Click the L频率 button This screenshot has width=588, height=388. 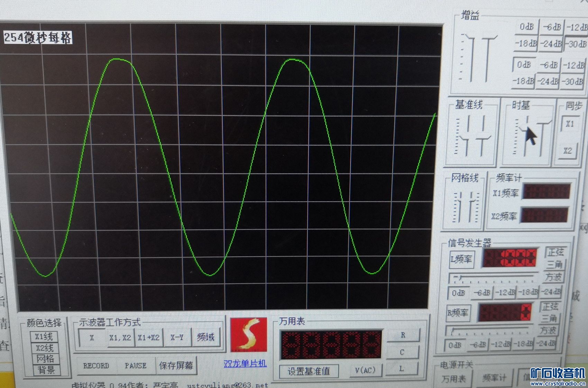(x=461, y=259)
